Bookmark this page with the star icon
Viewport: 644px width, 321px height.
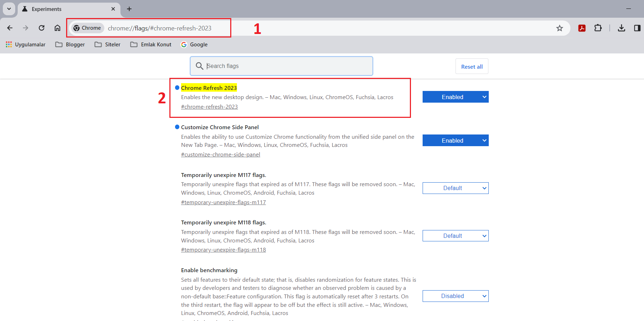tap(559, 28)
